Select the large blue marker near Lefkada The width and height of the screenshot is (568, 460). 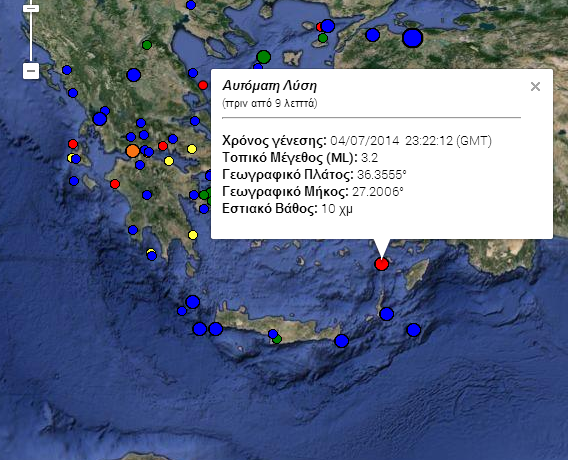pyautogui.click(x=100, y=118)
